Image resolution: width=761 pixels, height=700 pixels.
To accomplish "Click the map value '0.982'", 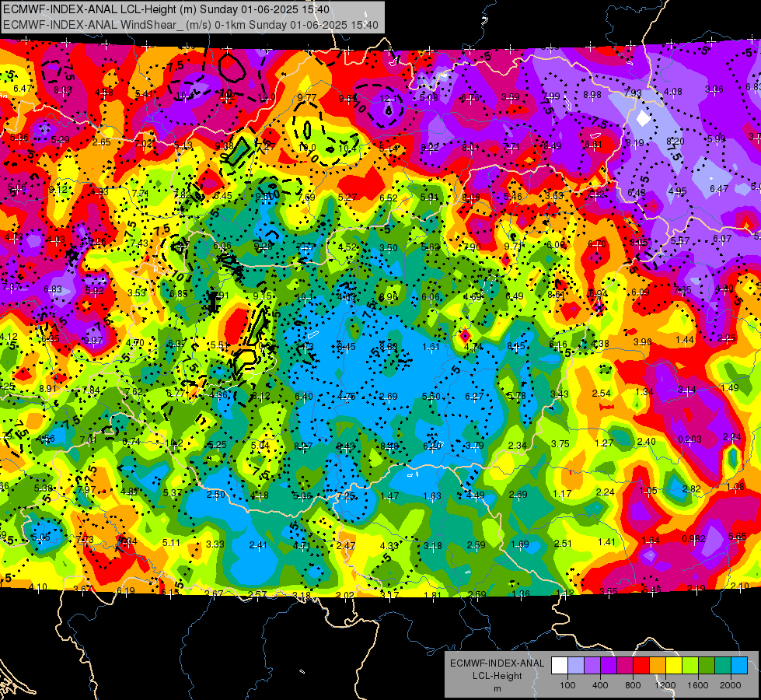I will pos(693,539).
